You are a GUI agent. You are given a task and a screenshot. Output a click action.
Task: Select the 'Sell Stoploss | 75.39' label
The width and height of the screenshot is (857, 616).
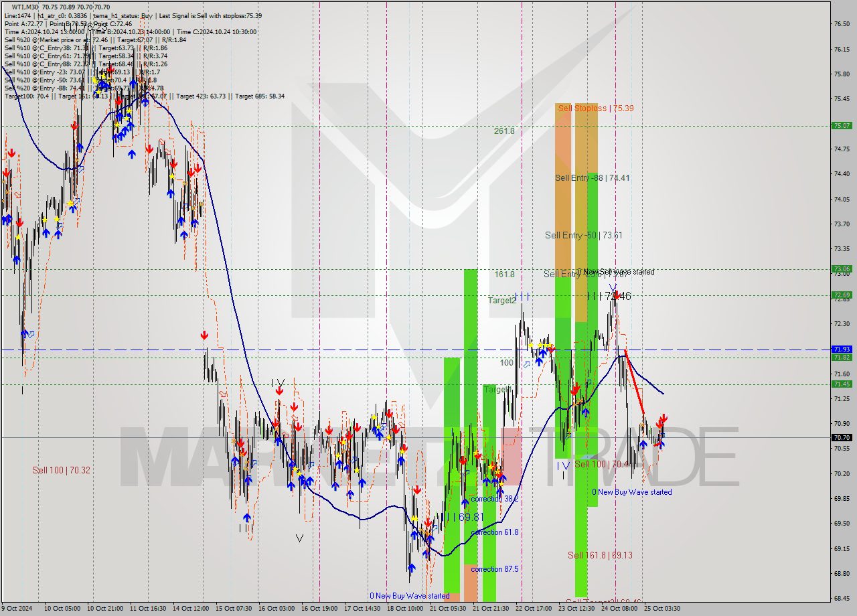click(596, 108)
